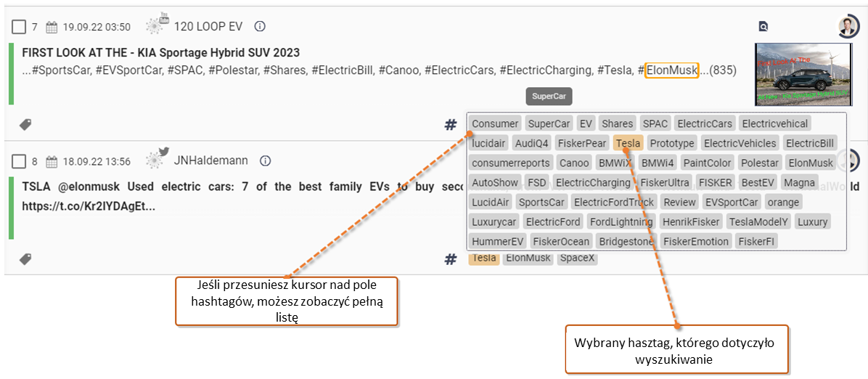
Task: Click the Twitter source icon of JNHaldemann
Action: (157, 160)
